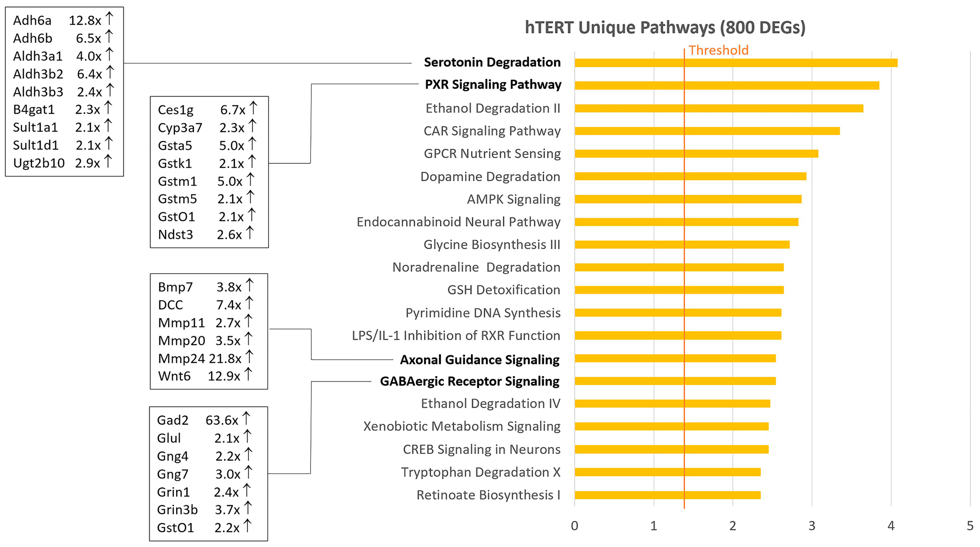The image size is (980, 547).
Task: Click the up arrow next to Mmp24
Action: (x=249, y=357)
